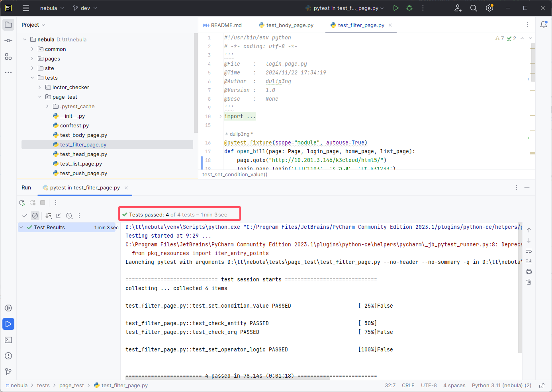Screen dimensions: 552x392
Task: Open the Project view dropdown
Action: pyautogui.click(x=33, y=25)
